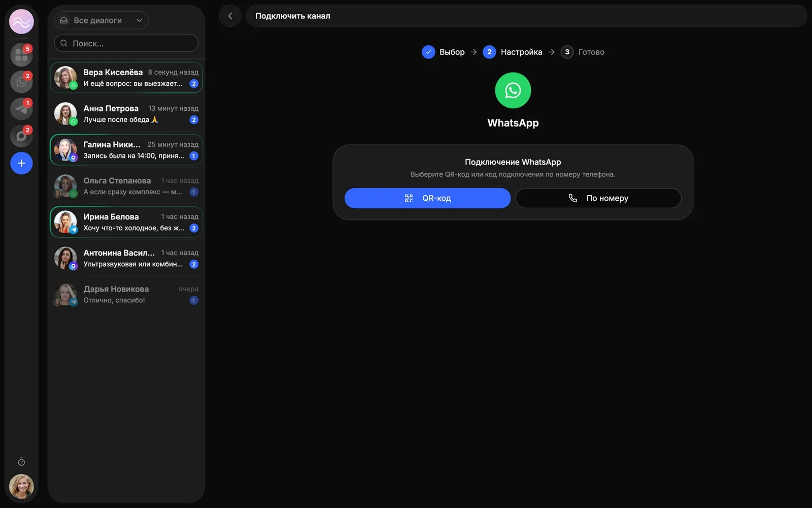The image size is (812, 508).
Task: Open the sidebar channel icon below Telegram
Action: [x=21, y=136]
